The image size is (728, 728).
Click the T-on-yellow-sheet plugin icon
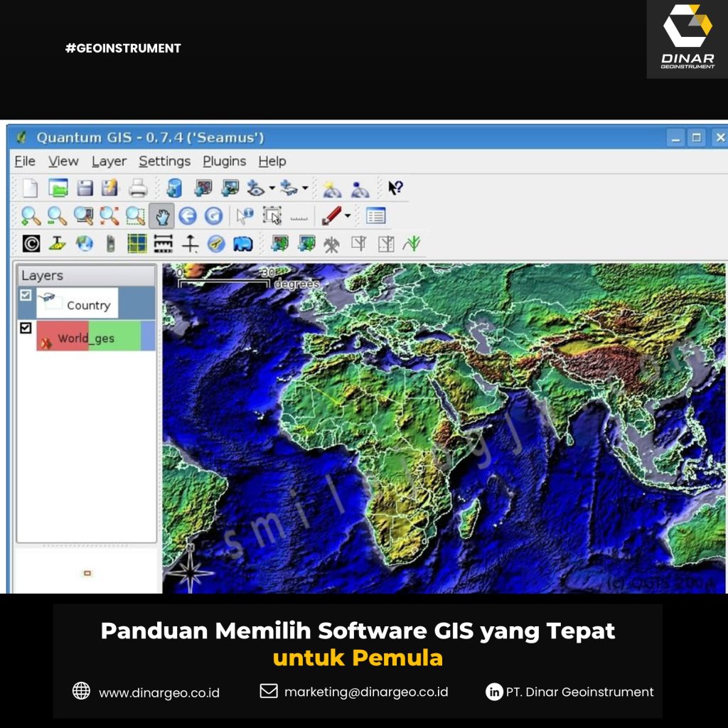point(58,244)
